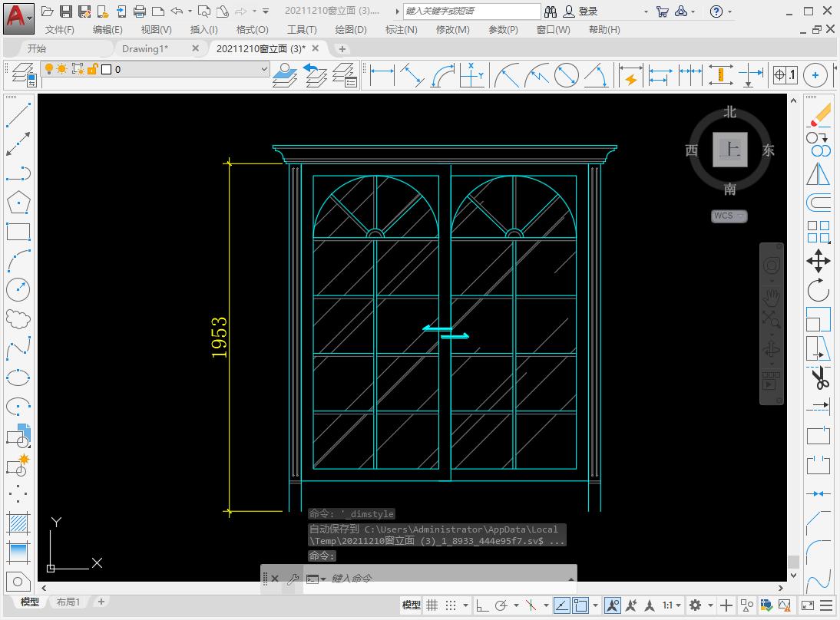Switch to the Drawing1* tab
This screenshot has width=840, height=620.
click(x=145, y=48)
